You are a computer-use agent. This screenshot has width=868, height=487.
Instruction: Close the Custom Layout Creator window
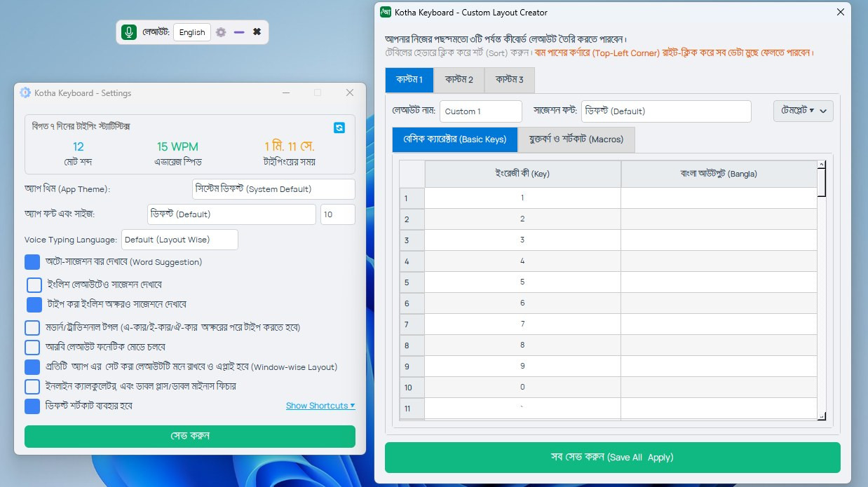click(841, 12)
